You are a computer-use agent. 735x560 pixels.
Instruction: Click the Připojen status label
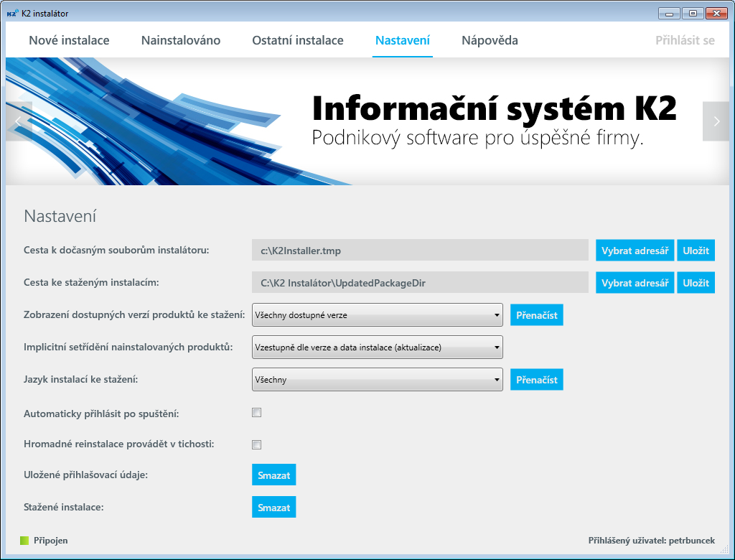[x=51, y=541]
